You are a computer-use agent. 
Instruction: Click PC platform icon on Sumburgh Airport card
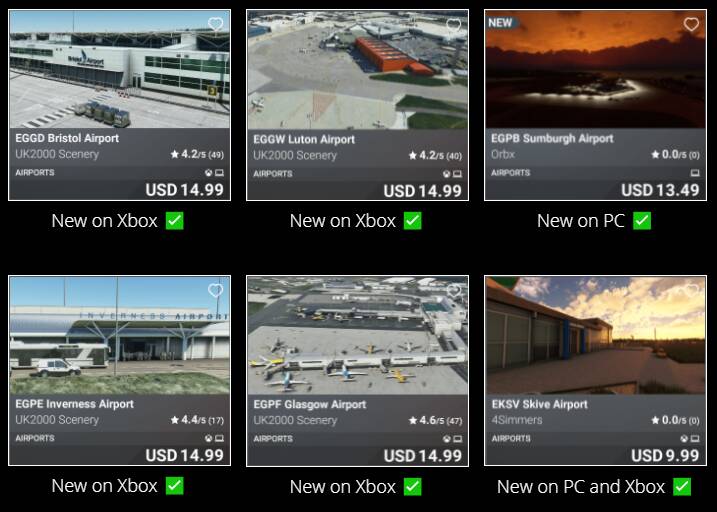click(695, 173)
